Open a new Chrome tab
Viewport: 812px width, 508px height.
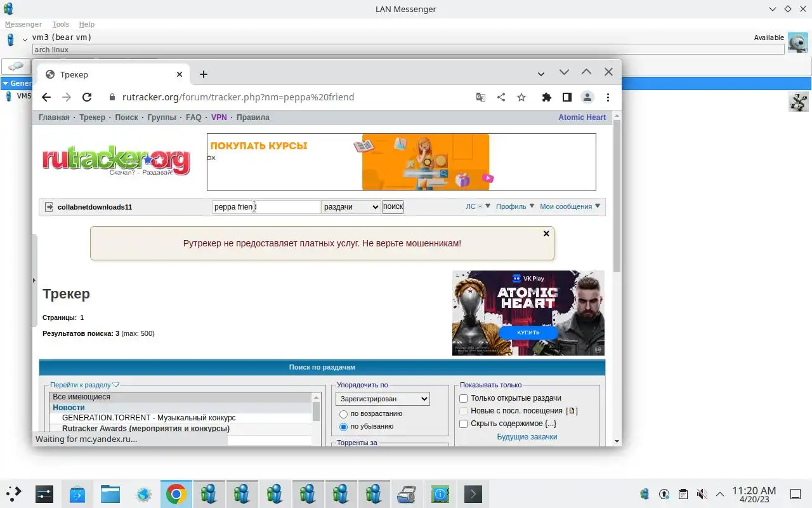pyautogui.click(x=203, y=74)
